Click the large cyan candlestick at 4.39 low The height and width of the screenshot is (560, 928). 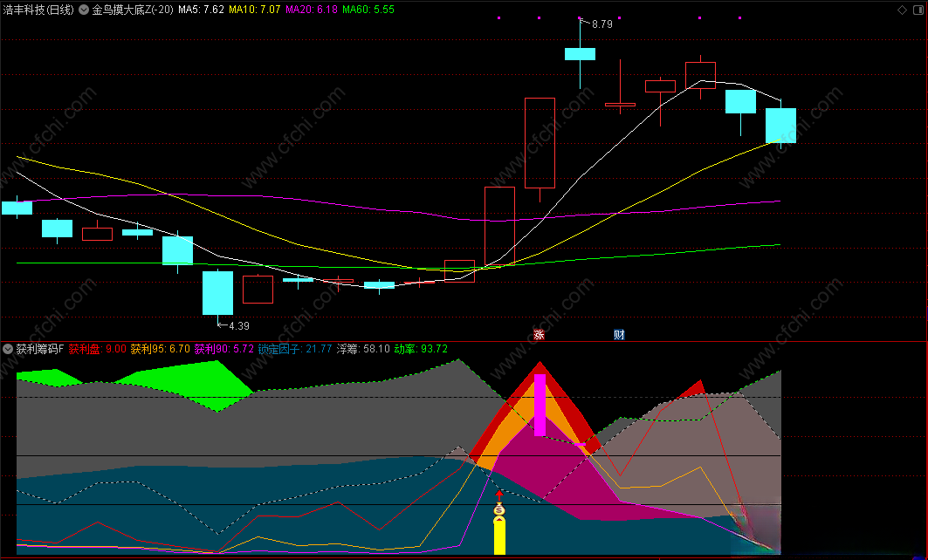(x=217, y=293)
